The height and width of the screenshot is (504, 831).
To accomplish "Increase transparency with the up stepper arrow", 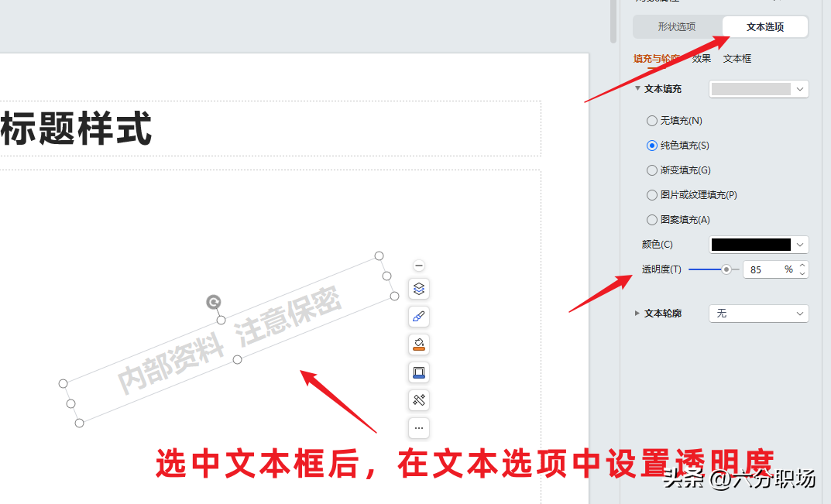I will tap(802, 265).
